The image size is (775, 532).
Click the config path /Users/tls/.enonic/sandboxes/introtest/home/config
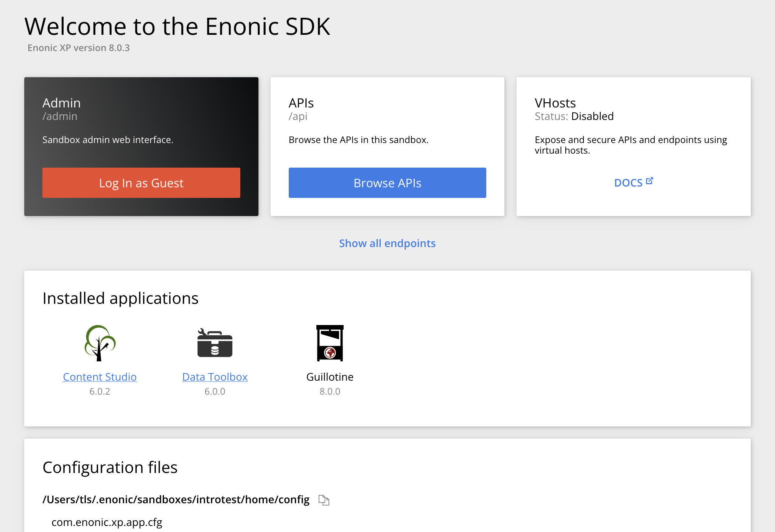point(176,500)
